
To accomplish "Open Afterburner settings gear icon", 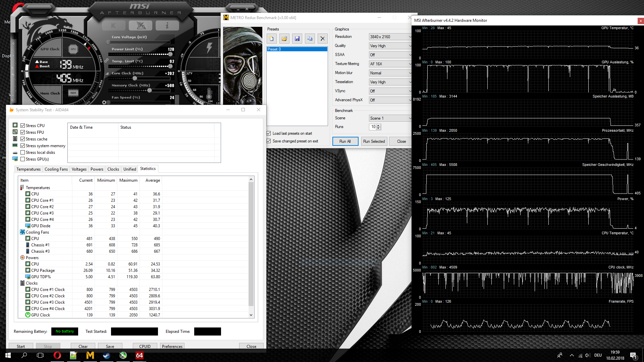I will [x=104, y=102].
